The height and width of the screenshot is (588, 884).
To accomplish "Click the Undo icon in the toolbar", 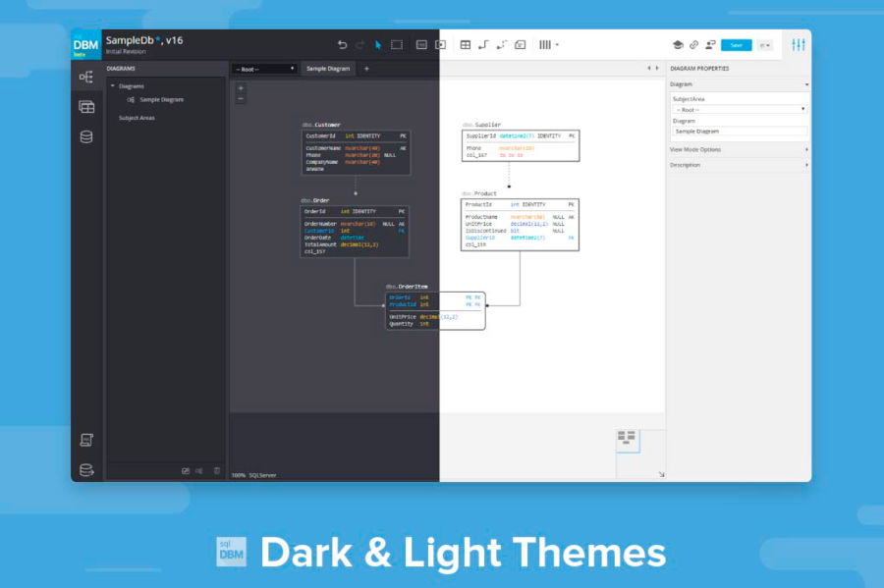I will (x=343, y=44).
